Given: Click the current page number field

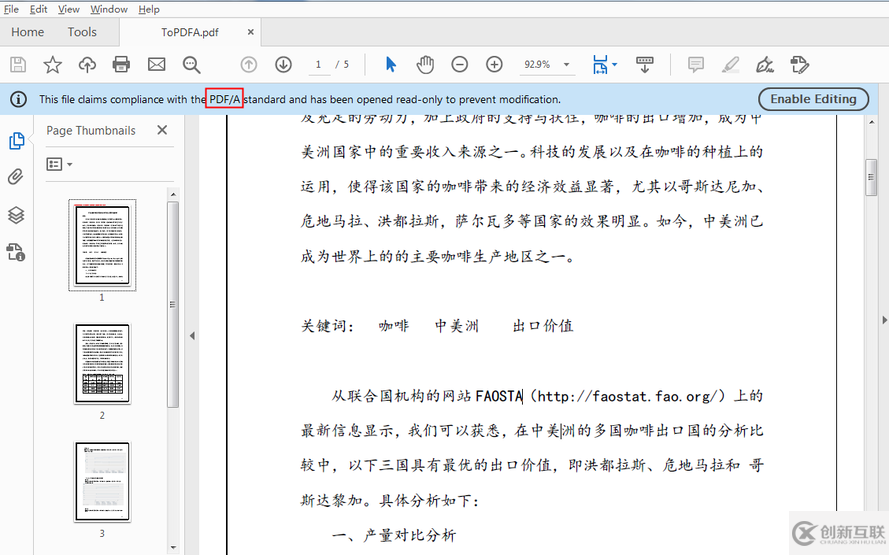Looking at the screenshot, I should (319, 65).
